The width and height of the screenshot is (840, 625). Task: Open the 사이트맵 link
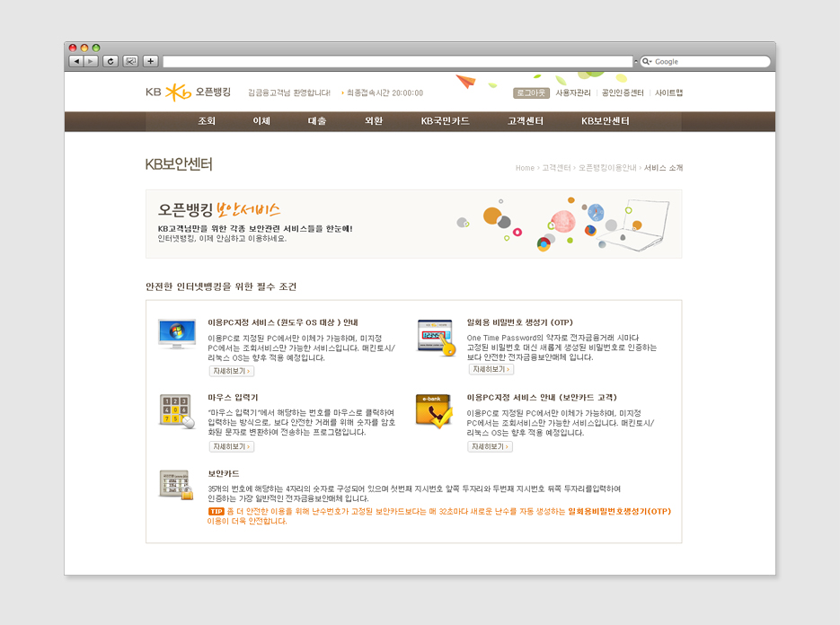click(x=668, y=92)
